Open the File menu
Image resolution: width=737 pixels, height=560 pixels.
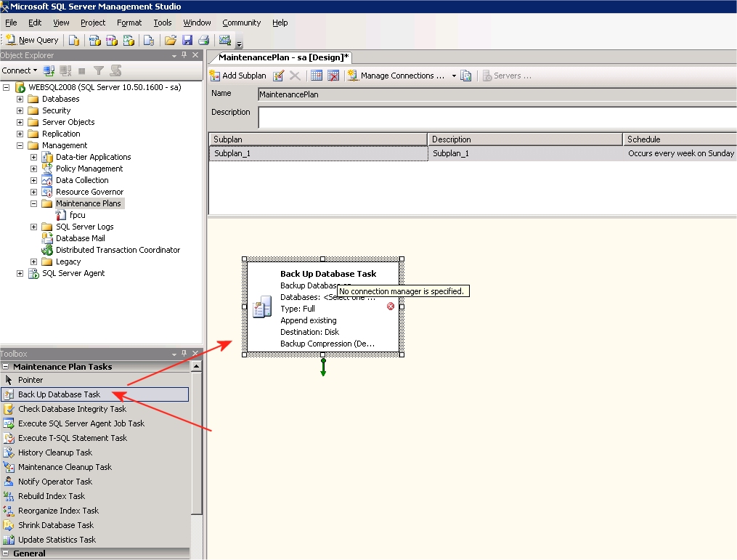pos(11,23)
